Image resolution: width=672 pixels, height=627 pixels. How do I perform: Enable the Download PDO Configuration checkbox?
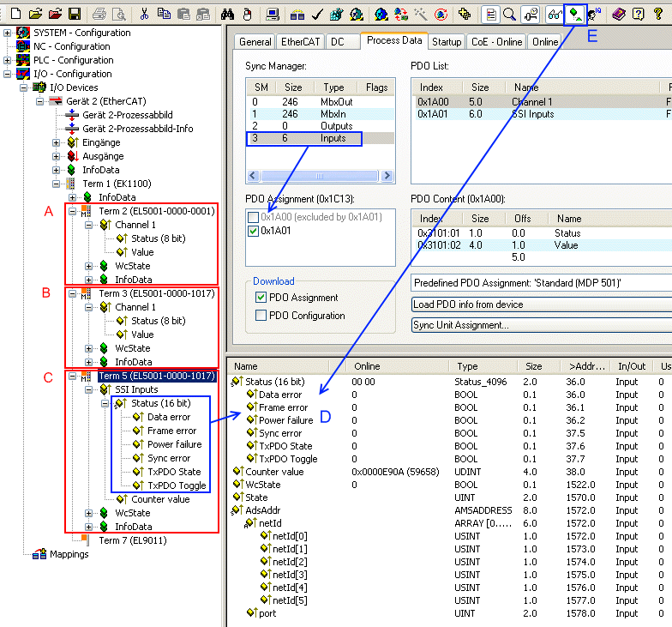[x=261, y=316]
